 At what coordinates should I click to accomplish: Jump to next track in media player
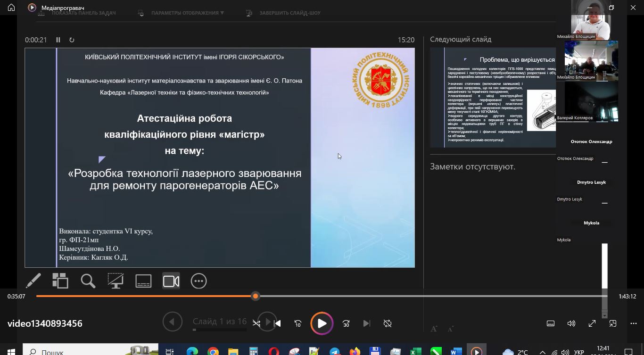pos(366,323)
